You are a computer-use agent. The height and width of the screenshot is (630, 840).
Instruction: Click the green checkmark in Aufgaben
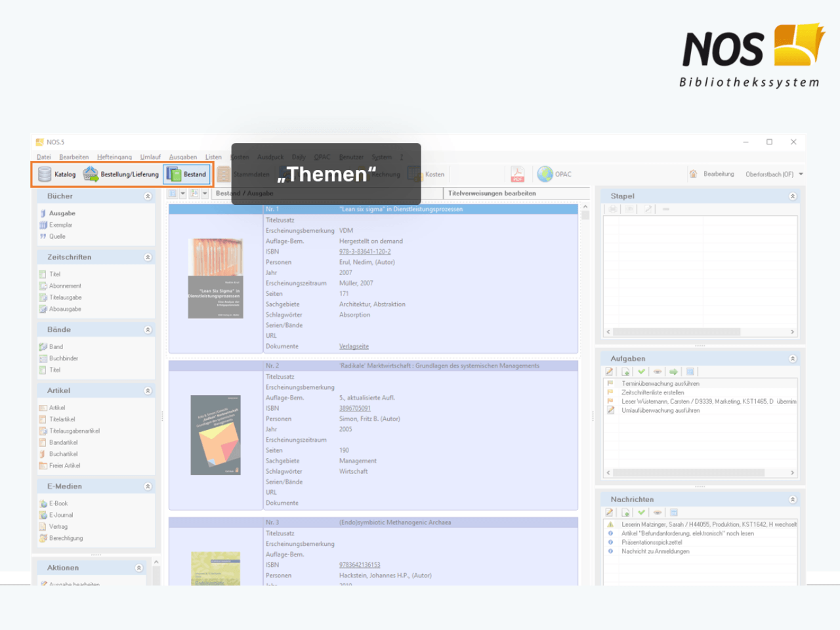(x=641, y=372)
